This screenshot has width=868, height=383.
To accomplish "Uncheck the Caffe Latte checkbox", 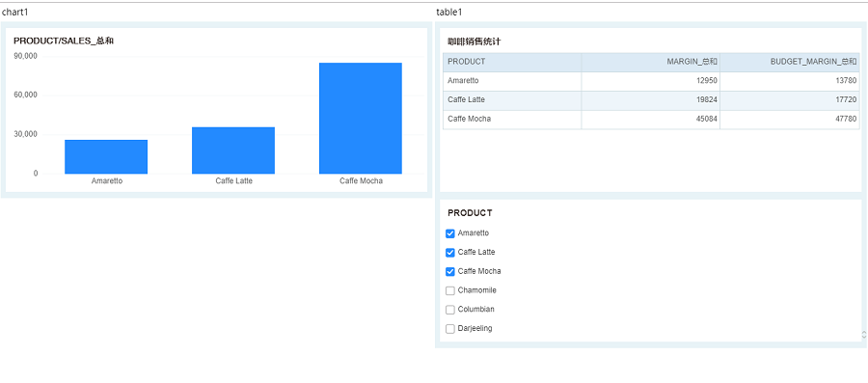I will pyautogui.click(x=450, y=253).
